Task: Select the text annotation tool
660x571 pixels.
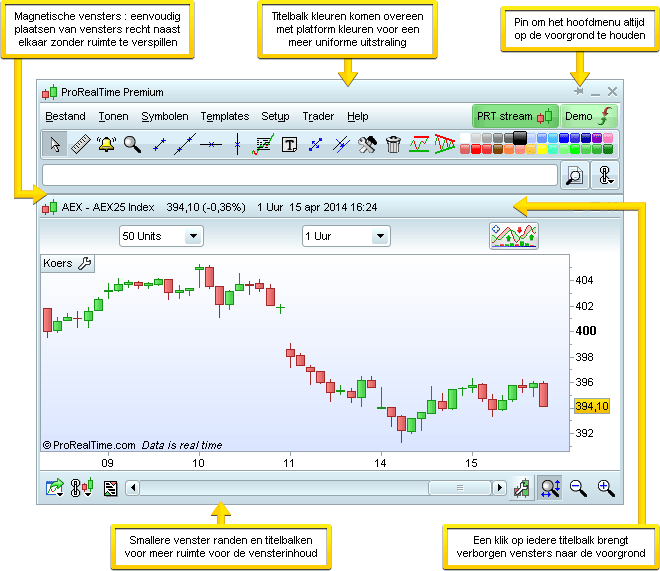Action: (x=289, y=145)
